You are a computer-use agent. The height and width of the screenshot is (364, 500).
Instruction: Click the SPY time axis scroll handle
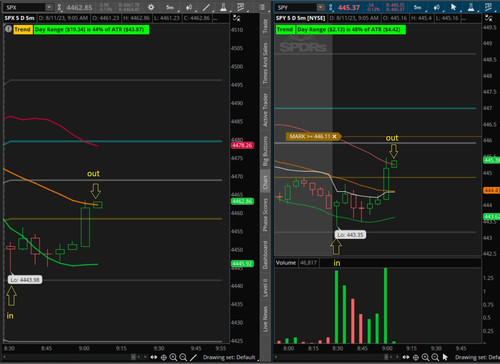386,357
